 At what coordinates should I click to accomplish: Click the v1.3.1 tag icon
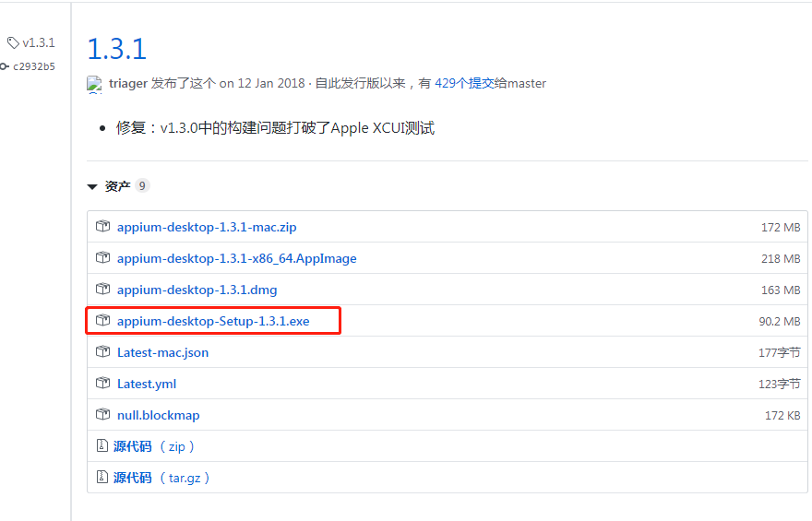(x=13, y=43)
